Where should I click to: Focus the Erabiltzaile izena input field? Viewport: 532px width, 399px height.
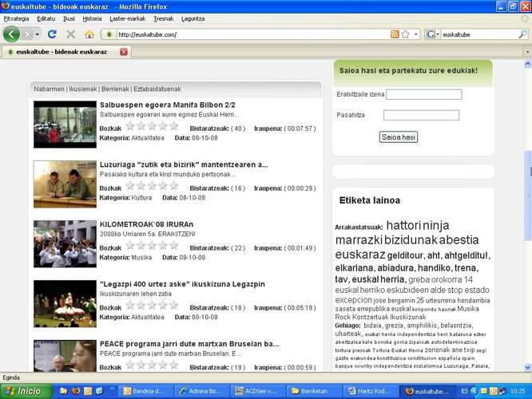(424, 94)
